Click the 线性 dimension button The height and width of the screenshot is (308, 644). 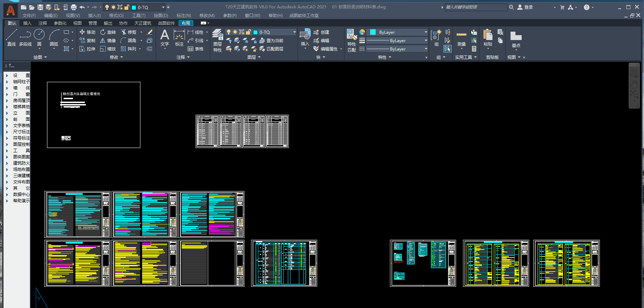coord(196,32)
